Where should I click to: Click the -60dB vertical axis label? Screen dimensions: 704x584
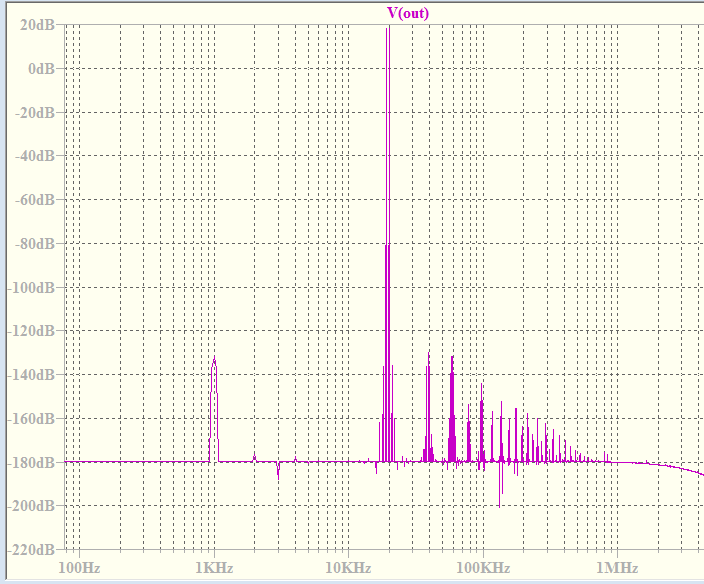point(35,200)
